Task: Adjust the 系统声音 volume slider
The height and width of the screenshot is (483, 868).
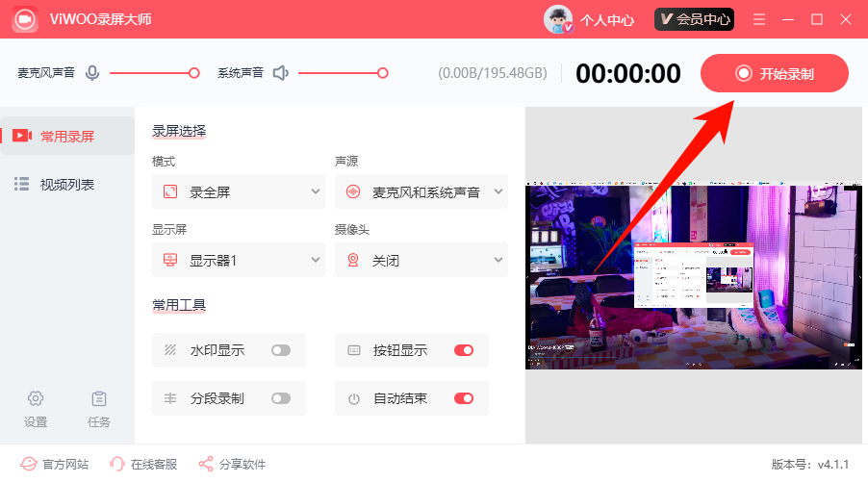Action: pyautogui.click(x=344, y=73)
